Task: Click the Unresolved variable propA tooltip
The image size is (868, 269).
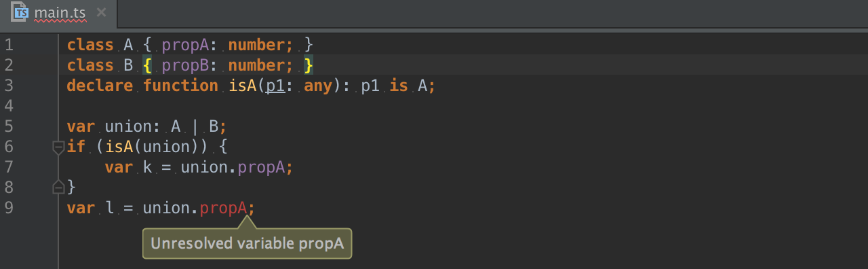Action: (247, 243)
